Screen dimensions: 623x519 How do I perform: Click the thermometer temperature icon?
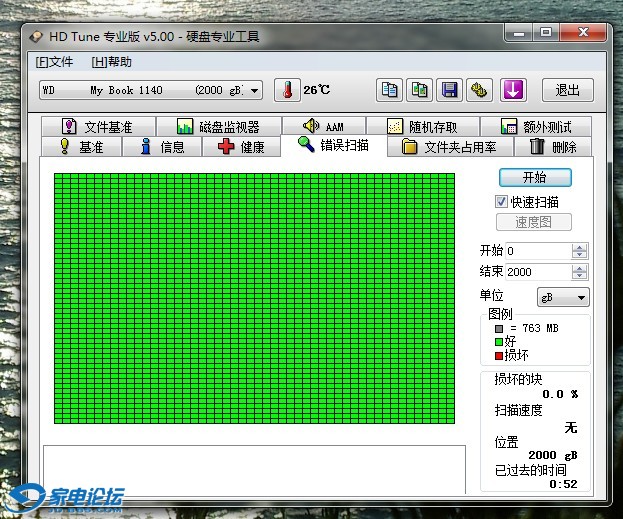coord(287,90)
